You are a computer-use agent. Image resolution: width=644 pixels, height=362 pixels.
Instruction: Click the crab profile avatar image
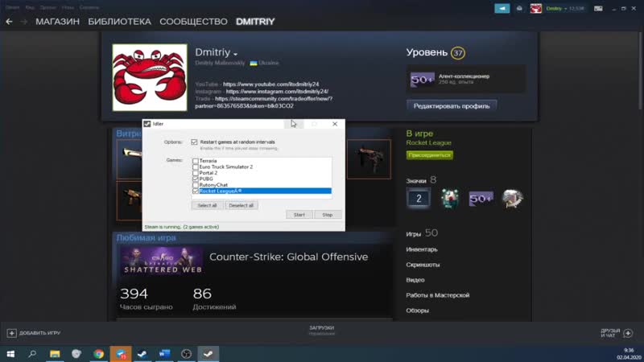(x=150, y=77)
